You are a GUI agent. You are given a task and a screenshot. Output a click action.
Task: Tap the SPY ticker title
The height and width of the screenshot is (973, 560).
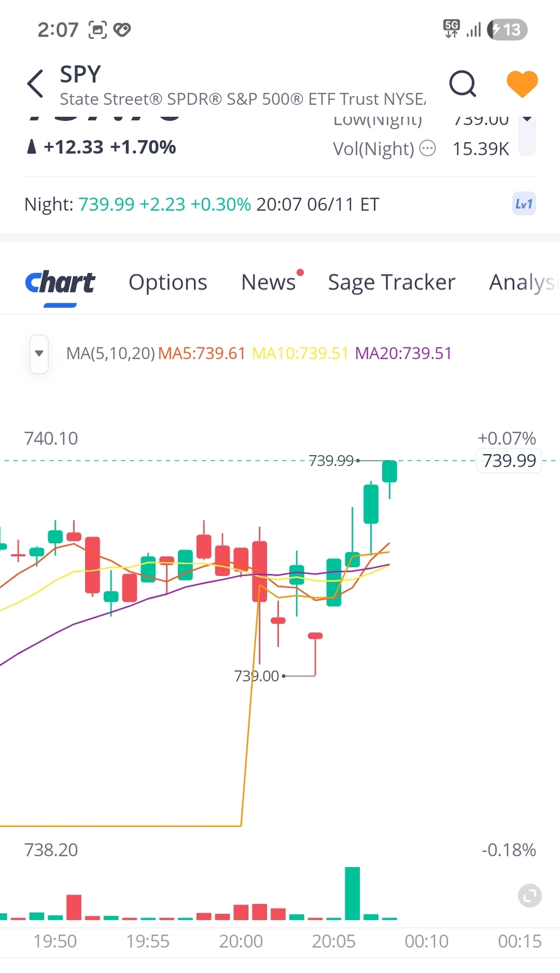click(x=80, y=75)
